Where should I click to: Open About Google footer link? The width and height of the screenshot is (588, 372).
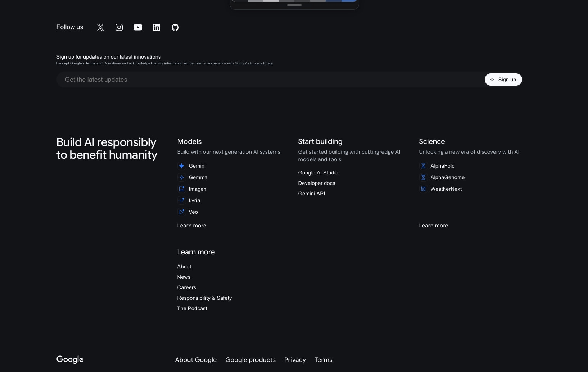pos(196,360)
